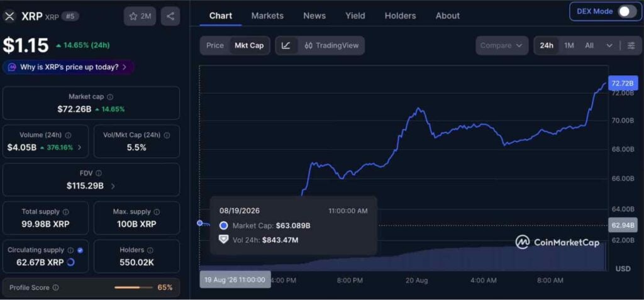Switch to TradingView chart
The image size is (644, 300).
click(x=332, y=46)
